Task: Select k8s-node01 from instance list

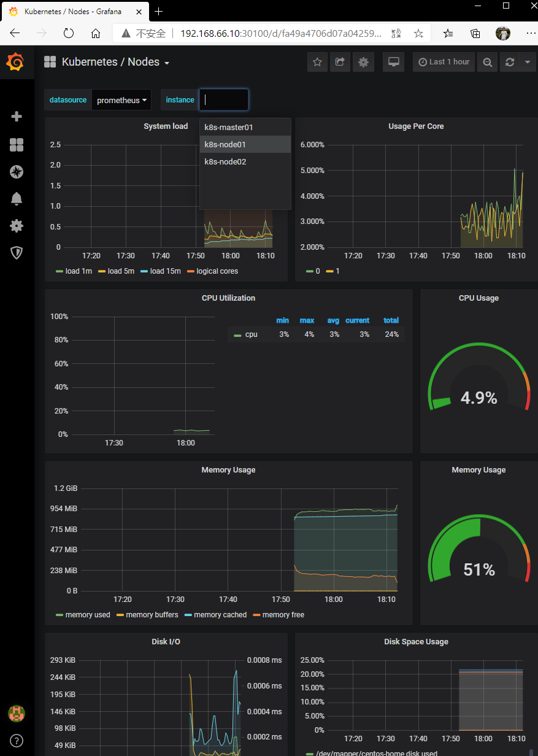Action: [245, 144]
